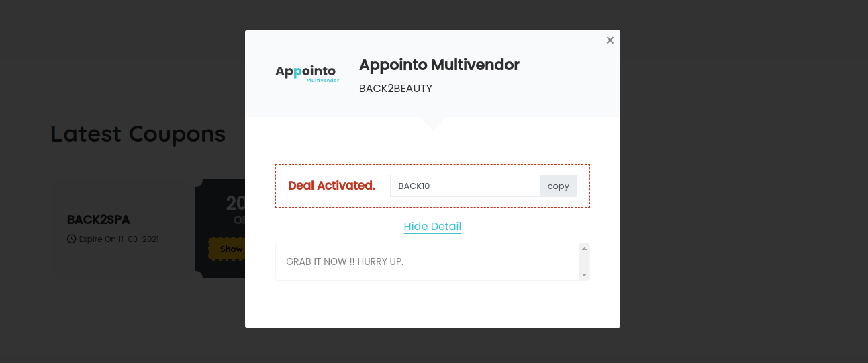Close the coupon modal with the X
The width and height of the screenshot is (868, 363).
click(610, 40)
